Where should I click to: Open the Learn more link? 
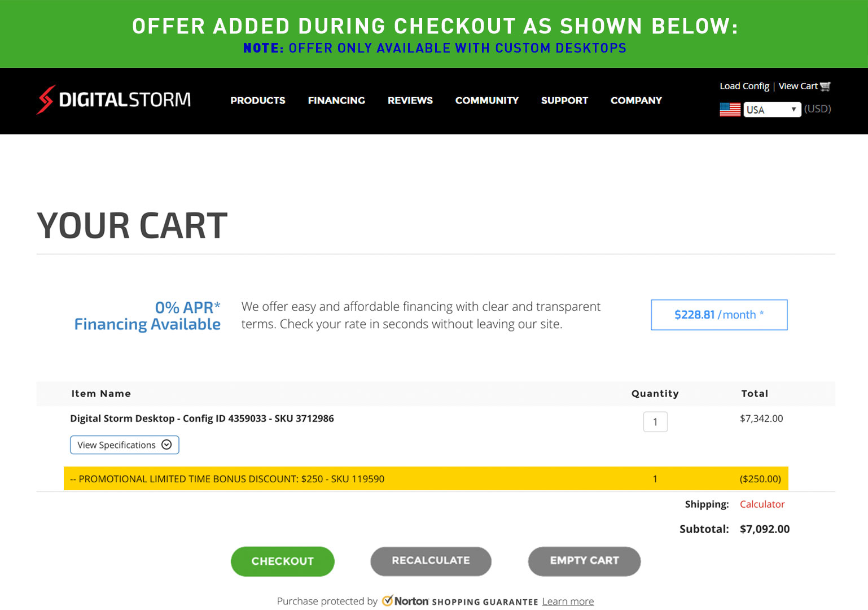pos(568,601)
